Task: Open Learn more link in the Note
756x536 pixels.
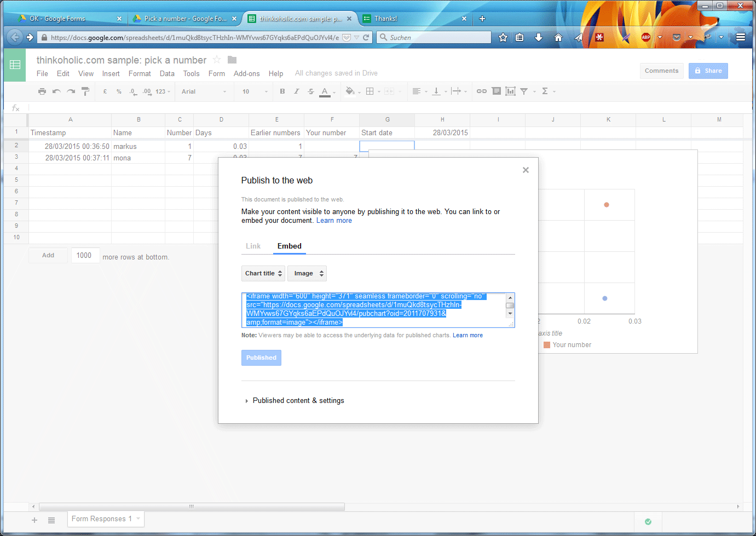Action: click(468, 335)
